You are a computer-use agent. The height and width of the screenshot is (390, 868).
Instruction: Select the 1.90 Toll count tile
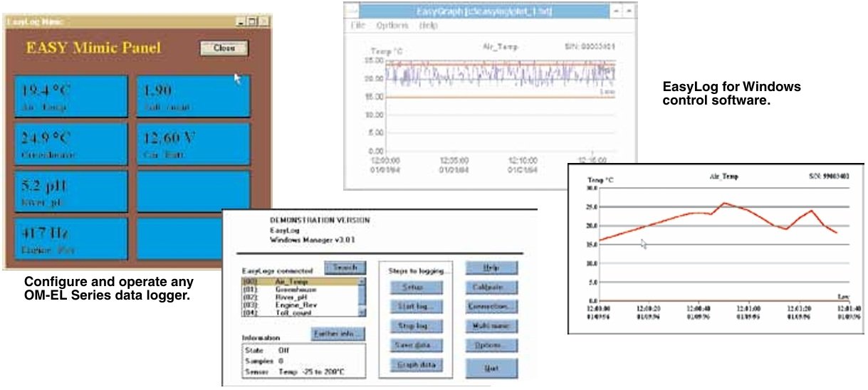coord(194,97)
